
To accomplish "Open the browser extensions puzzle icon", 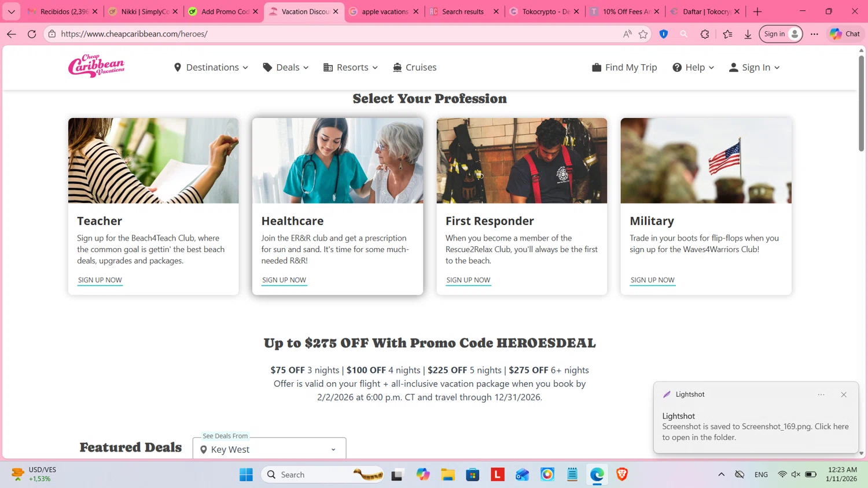I will pyautogui.click(x=705, y=34).
